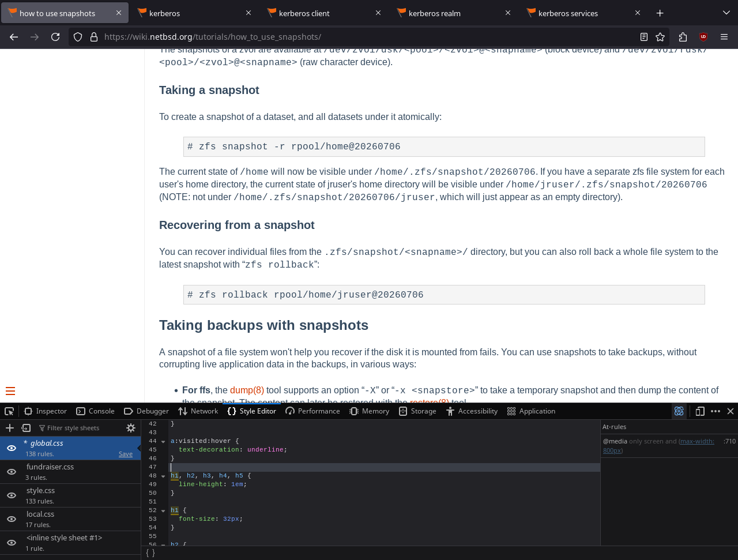Image resolution: width=738 pixels, height=560 pixels.
Task: Close the 'how to use snapshots' tab
Action: pos(119,13)
